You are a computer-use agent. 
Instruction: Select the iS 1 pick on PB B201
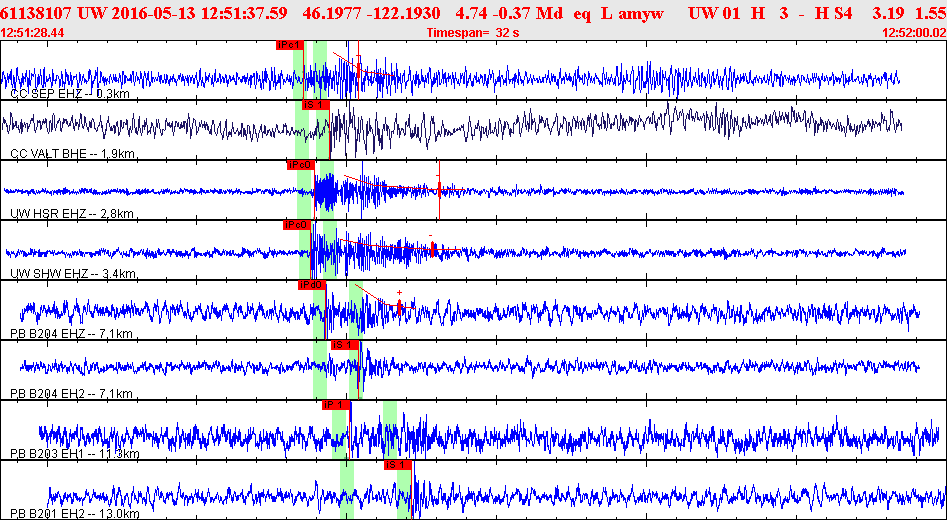tap(398, 465)
